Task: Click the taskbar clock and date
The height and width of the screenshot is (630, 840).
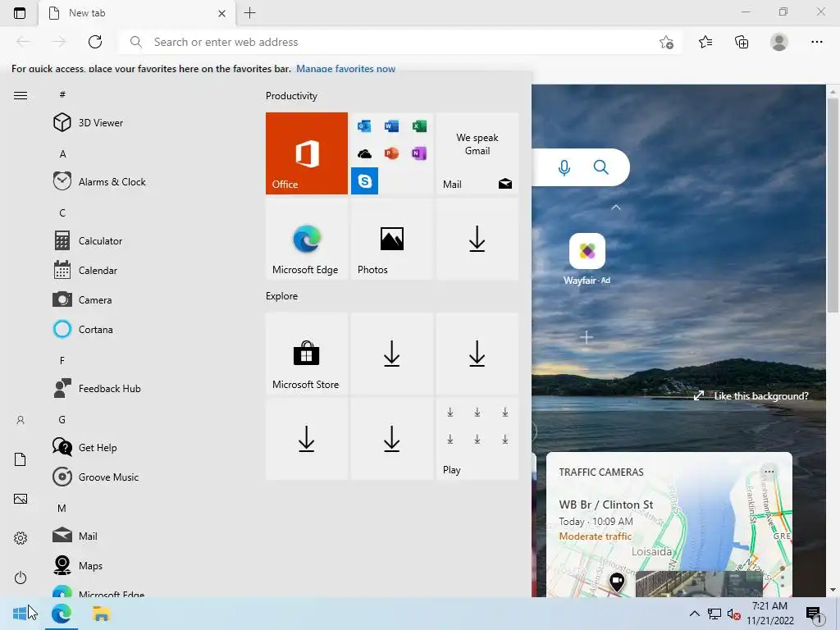Action: click(769, 614)
